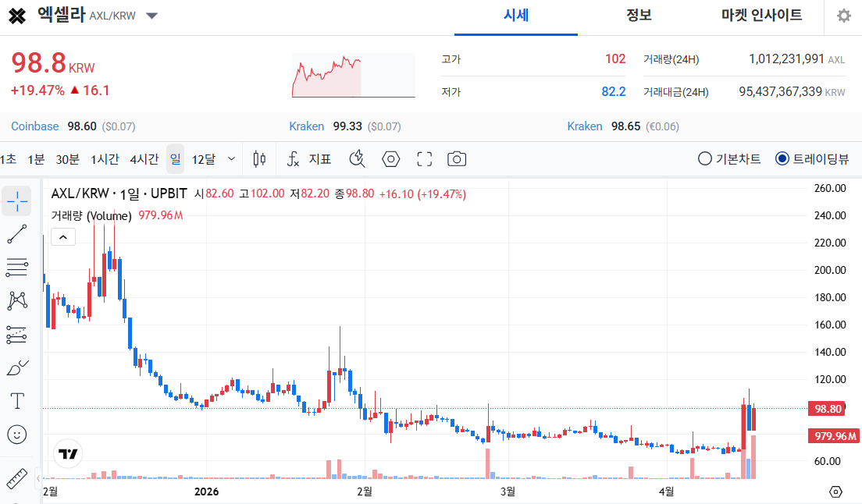Click the 3월 label on time axis
This screenshot has width=862, height=504.
click(x=508, y=492)
